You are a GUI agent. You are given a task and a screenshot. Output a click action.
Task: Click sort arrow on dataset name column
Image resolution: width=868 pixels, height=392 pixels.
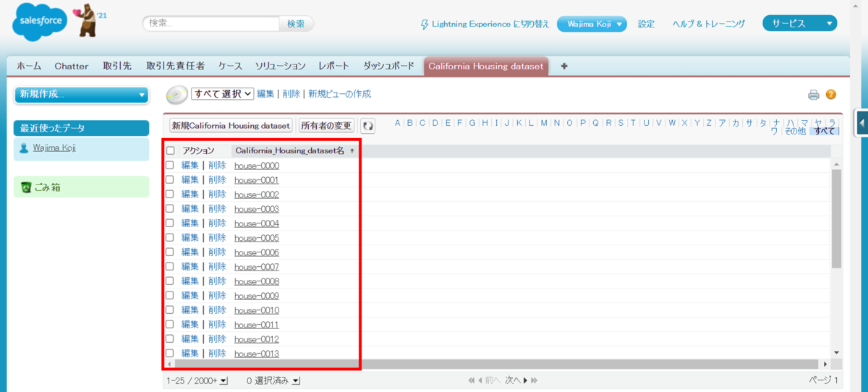(x=352, y=151)
